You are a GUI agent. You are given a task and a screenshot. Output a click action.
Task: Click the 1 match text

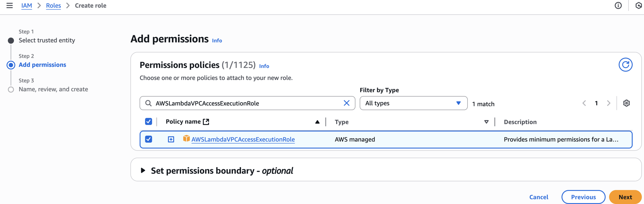pyautogui.click(x=483, y=104)
